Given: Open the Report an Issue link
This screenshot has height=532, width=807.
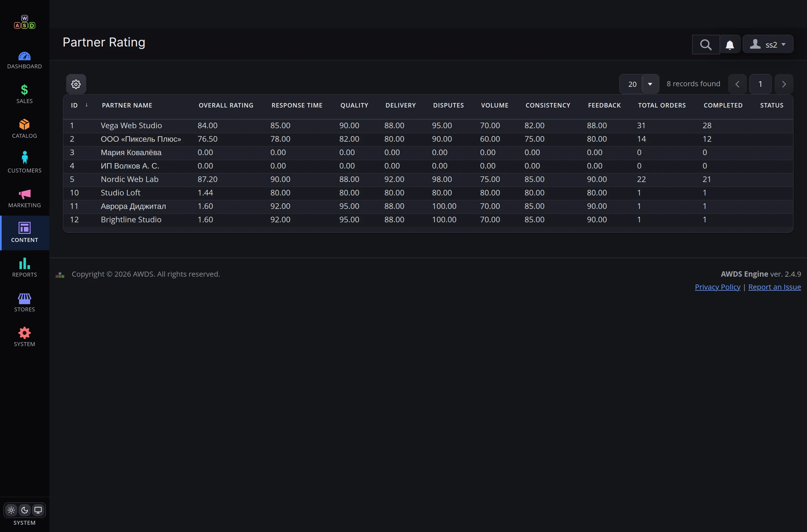Looking at the screenshot, I should click(774, 287).
